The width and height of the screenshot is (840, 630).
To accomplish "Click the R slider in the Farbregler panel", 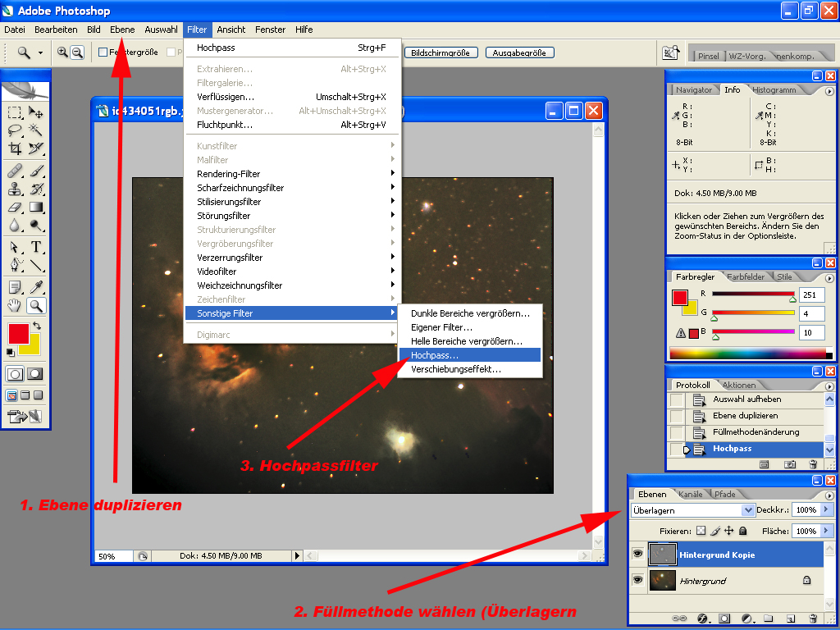I will pyautogui.click(x=753, y=294).
